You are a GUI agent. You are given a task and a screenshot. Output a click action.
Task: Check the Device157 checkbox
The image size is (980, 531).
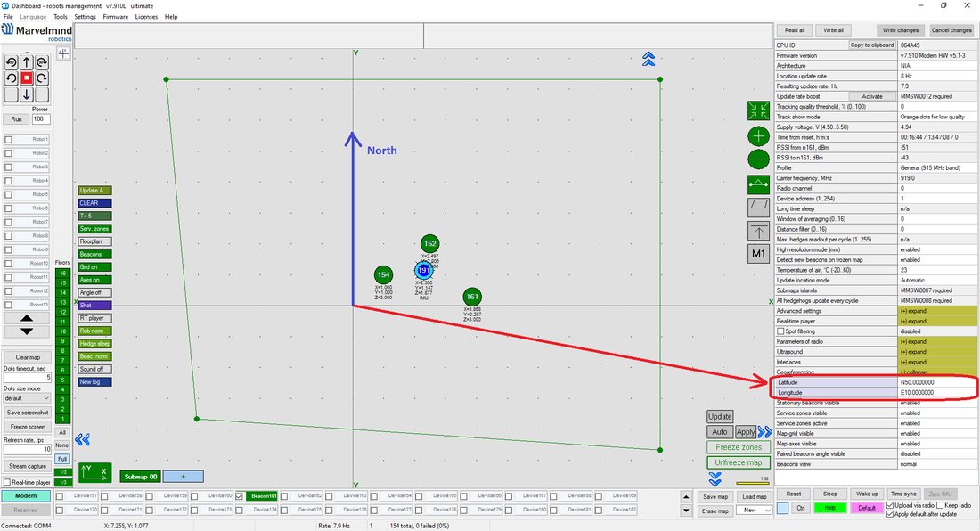tap(60, 496)
